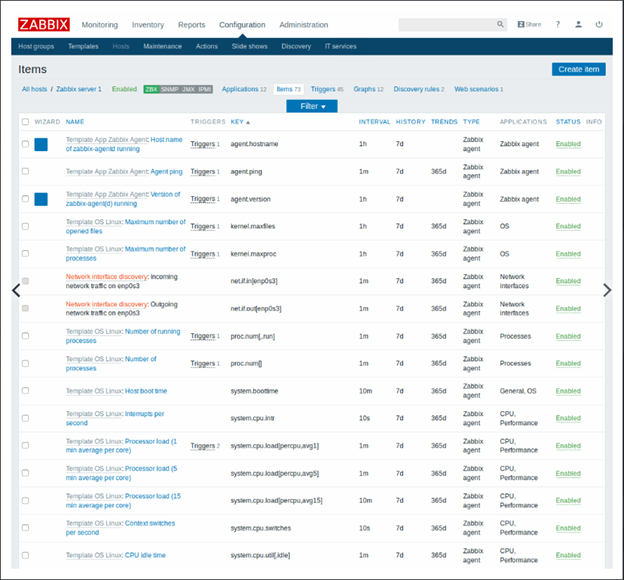Open Network interface discovery rule for net.if.in
Screen dimensions: 624x580
[107, 277]
